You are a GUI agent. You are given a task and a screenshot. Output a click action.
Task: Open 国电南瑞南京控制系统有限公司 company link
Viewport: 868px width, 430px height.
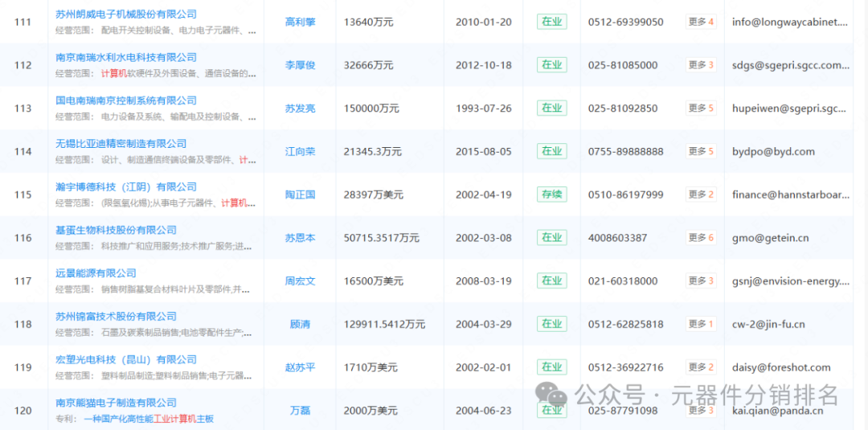125,100
